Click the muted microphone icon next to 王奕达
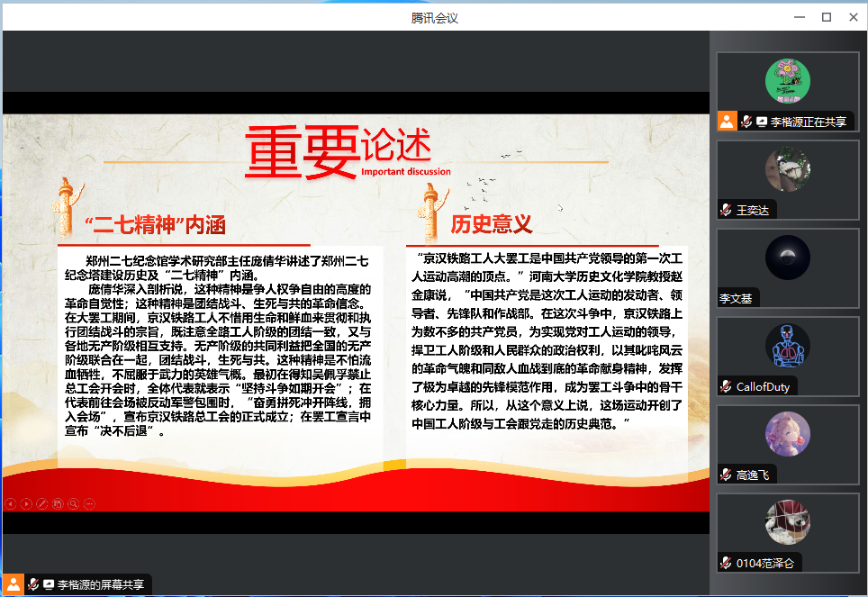This screenshot has height=597, width=868. (x=726, y=210)
